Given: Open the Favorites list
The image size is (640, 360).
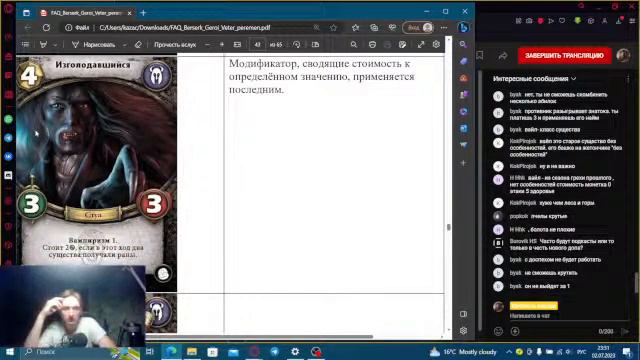Looking at the screenshot, I should (x=356, y=27).
